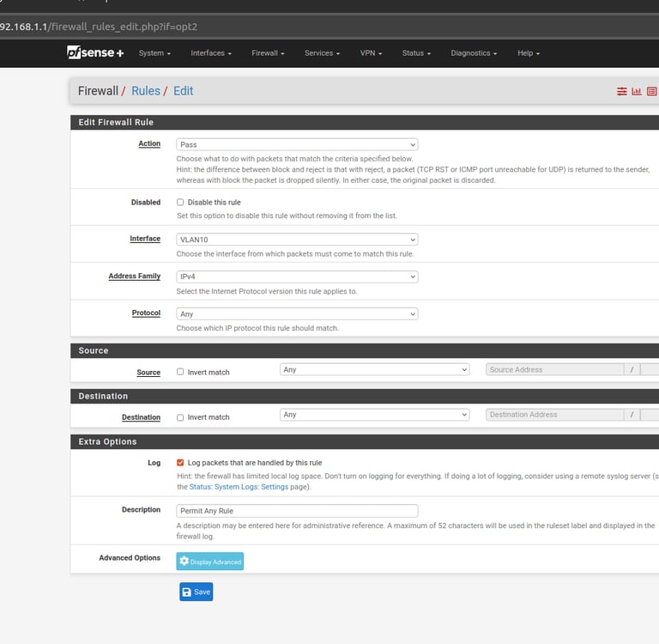This screenshot has height=644, width=659.
Task: Click the Display Advanced button
Action: (x=209, y=561)
